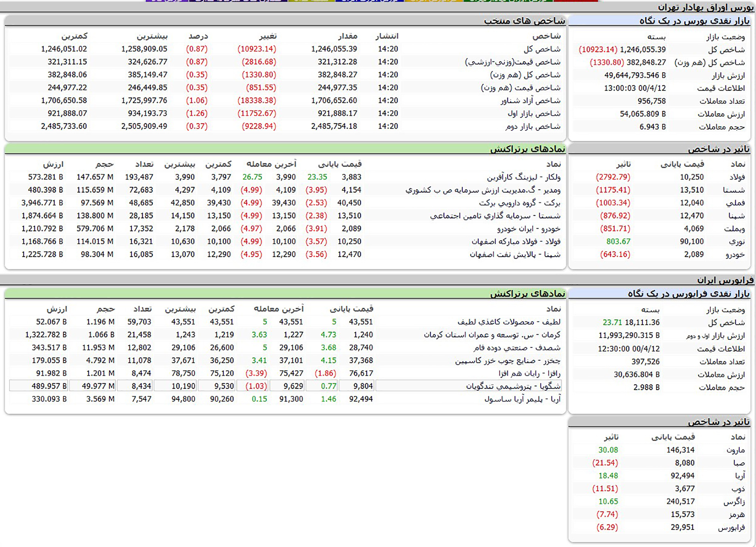Select Farabourse trade value 30,636.804 B
The image size is (756, 547).
(637, 374)
